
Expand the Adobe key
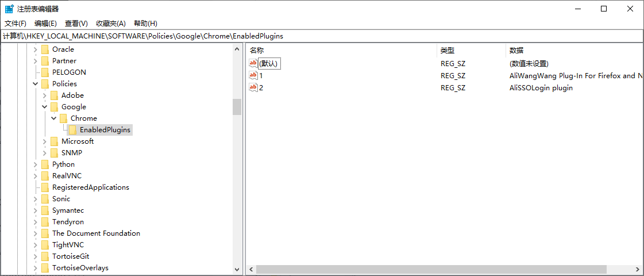(x=45, y=95)
